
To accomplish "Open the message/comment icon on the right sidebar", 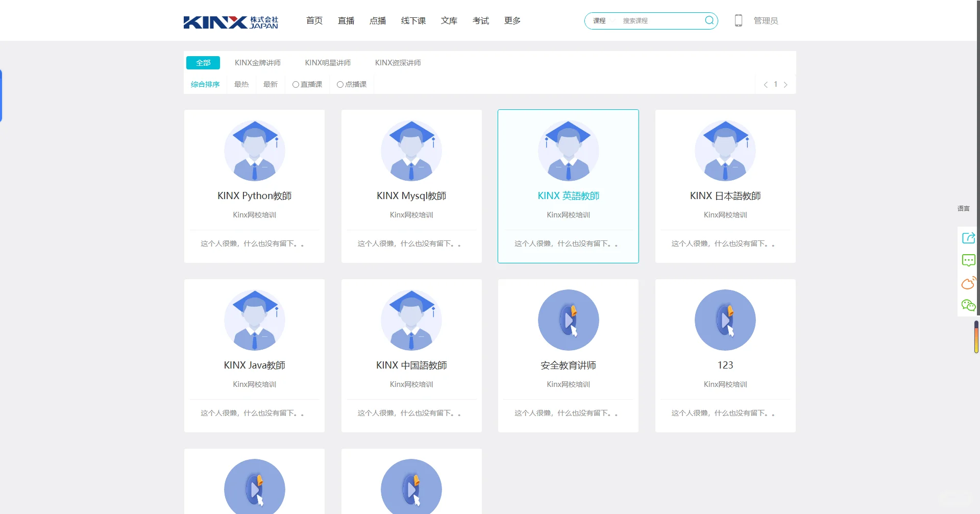I will 968,260.
